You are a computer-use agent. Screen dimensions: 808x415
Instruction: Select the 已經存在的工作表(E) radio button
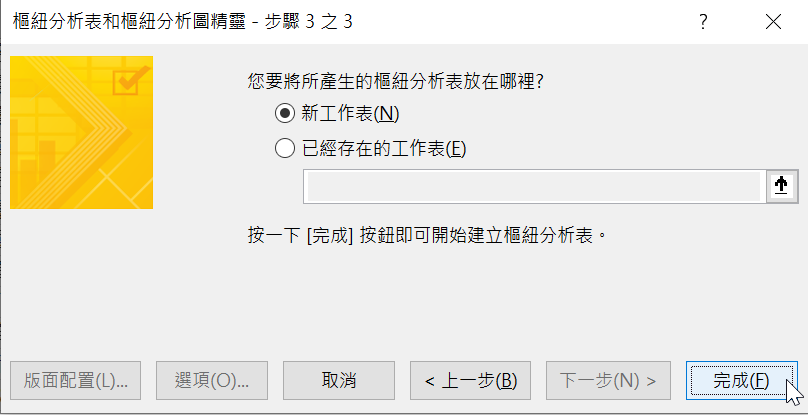pyautogui.click(x=285, y=149)
